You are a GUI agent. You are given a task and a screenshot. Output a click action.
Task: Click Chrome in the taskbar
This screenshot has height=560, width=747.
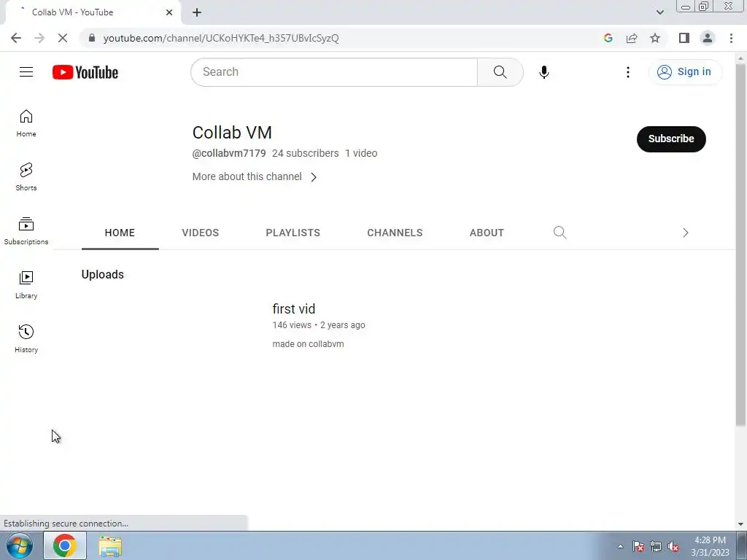click(65, 545)
